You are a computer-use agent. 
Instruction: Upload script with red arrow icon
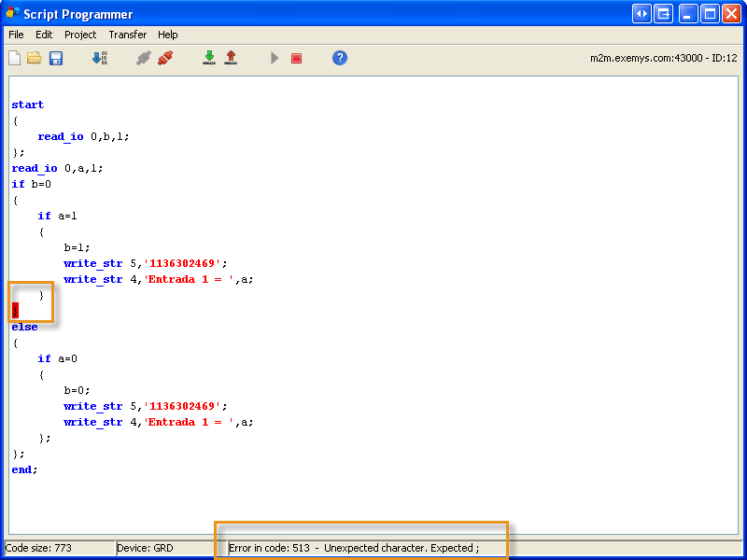(231, 58)
